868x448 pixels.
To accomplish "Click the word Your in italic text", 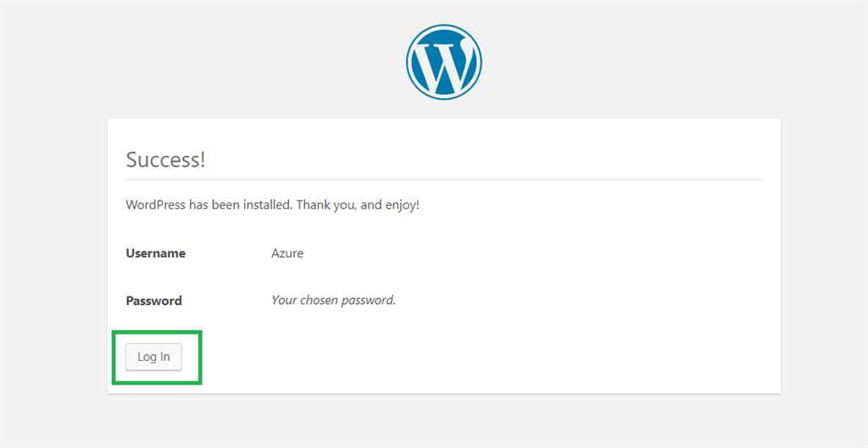I will pyautogui.click(x=283, y=301).
